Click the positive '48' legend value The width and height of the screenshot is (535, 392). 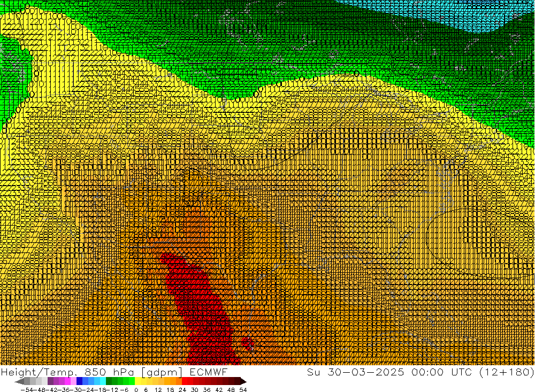coord(231,390)
